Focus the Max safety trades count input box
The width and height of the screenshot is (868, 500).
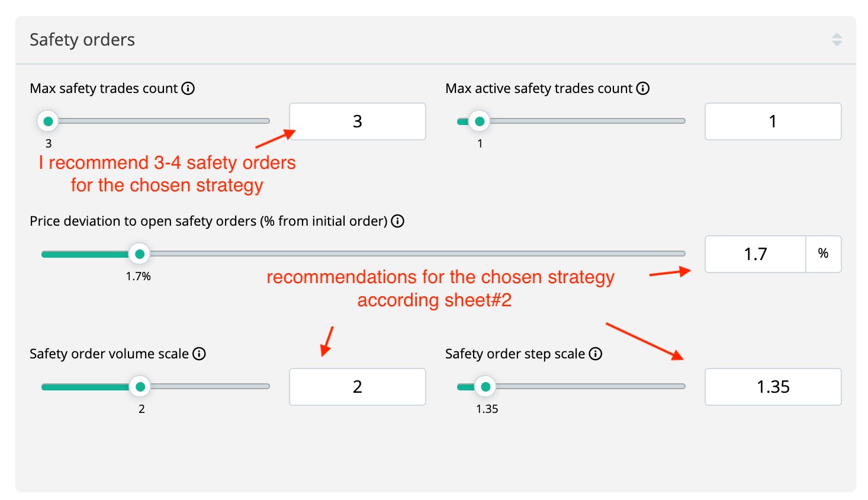(357, 121)
